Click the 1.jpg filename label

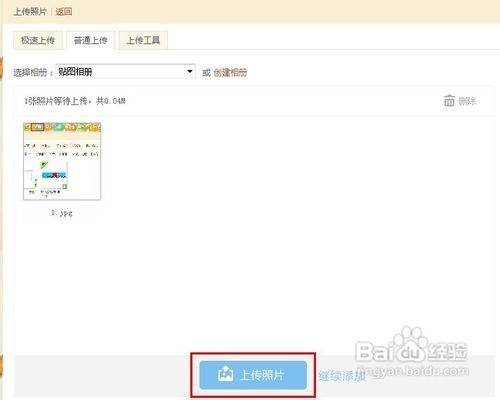click(x=62, y=212)
